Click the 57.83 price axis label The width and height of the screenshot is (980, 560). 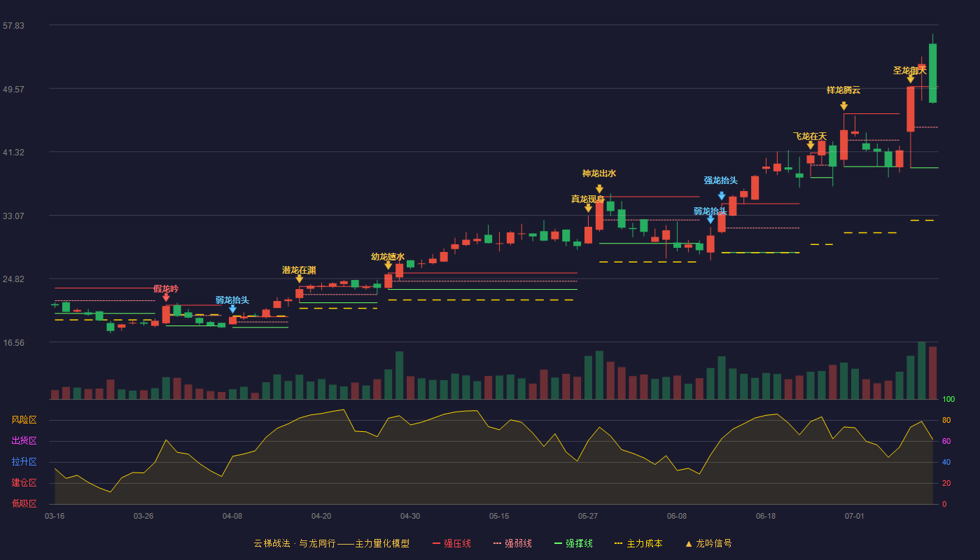coord(13,26)
